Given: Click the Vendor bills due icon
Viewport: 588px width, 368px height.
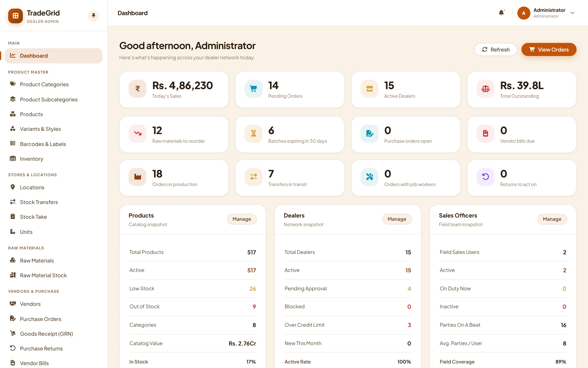Looking at the screenshot, I should (x=486, y=134).
